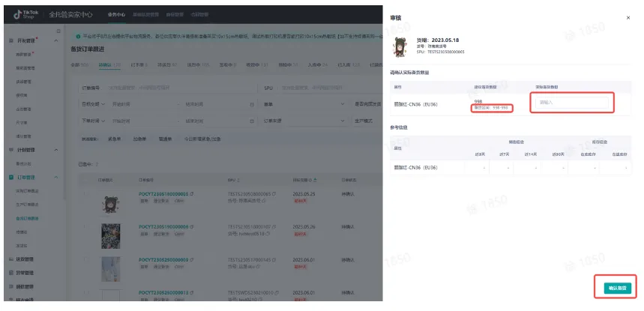Copy SPU TESTS230518000107 in the table
The image size is (644, 311).
pos(274,226)
